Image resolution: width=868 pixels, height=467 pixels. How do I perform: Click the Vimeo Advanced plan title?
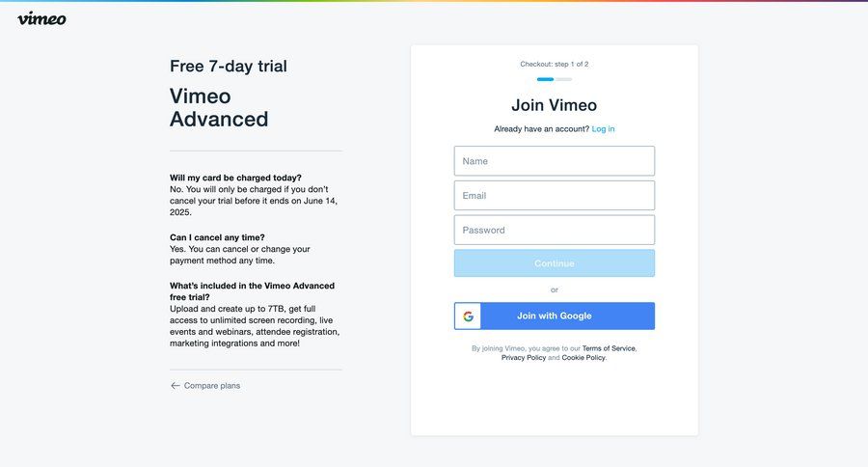219,107
